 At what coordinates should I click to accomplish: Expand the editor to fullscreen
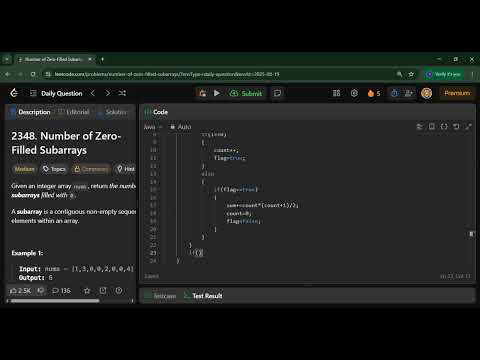coord(469,127)
